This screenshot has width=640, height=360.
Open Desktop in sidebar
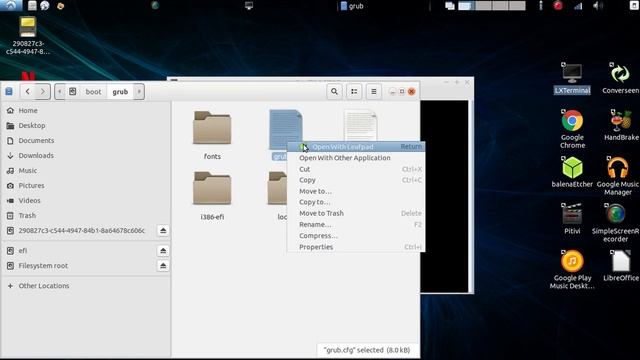(x=85, y=126)
